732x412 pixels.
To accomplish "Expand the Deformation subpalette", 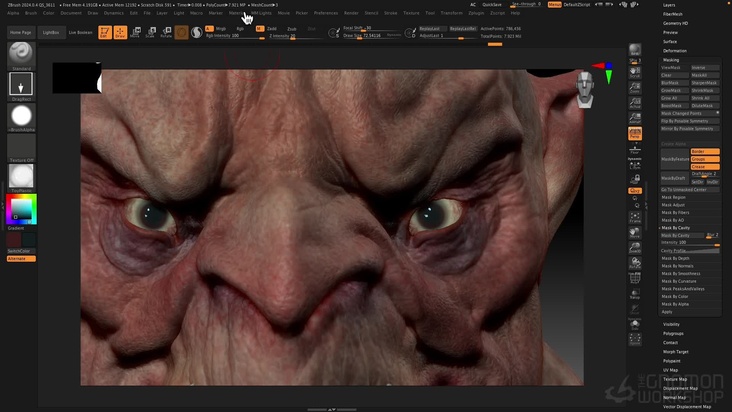I will pyautogui.click(x=675, y=50).
